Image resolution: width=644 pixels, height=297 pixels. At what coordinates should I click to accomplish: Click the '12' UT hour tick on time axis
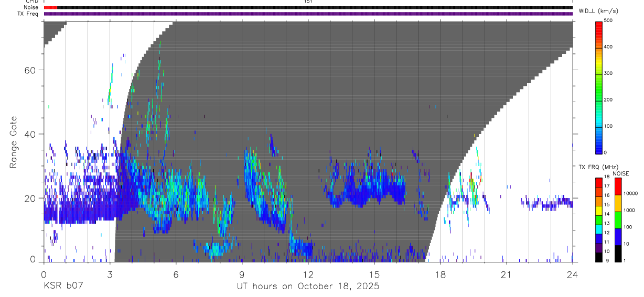[x=308, y=274]
